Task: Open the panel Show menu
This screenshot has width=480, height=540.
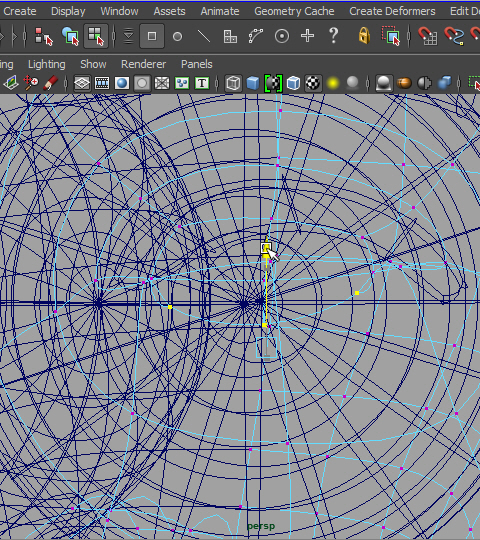Action: 93,64
